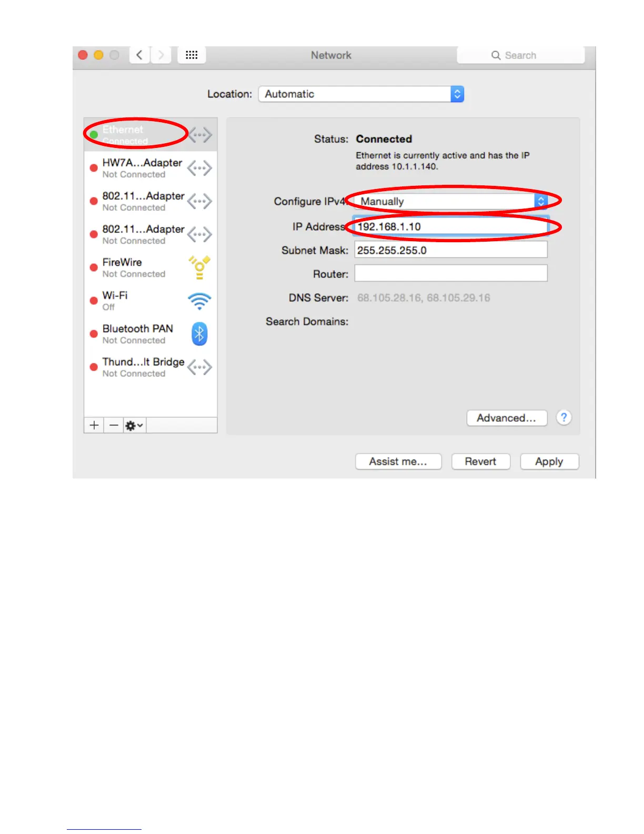Click the Advanced... button

click(507, 418)
